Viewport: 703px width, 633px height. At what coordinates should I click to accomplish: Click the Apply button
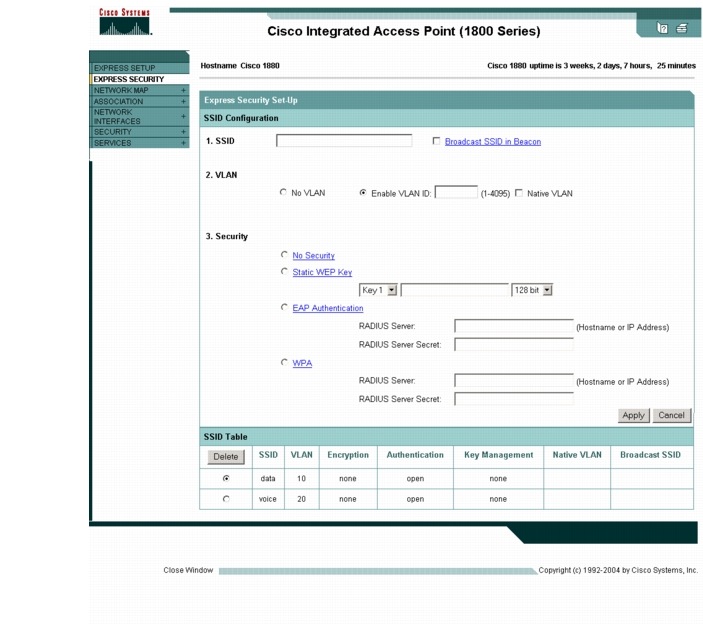pyautogui.click(x=633, y=415)
